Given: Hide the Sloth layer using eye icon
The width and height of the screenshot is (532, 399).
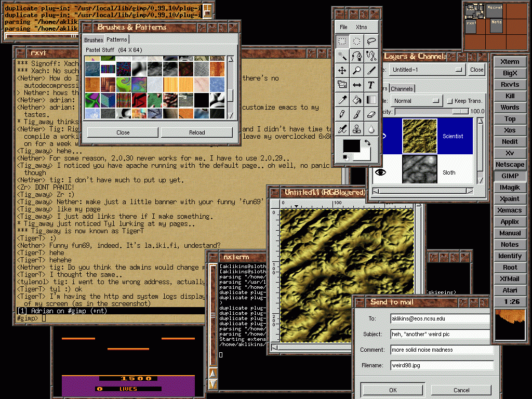Looking at the screenshot, I should [x=380, y=172].
